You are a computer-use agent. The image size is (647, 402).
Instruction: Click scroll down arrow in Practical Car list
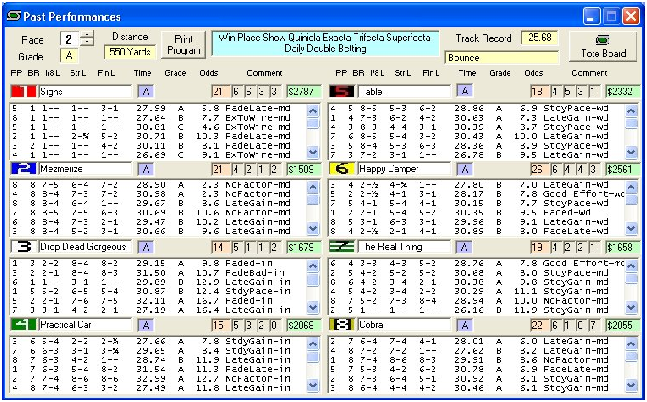coord(313,385)
